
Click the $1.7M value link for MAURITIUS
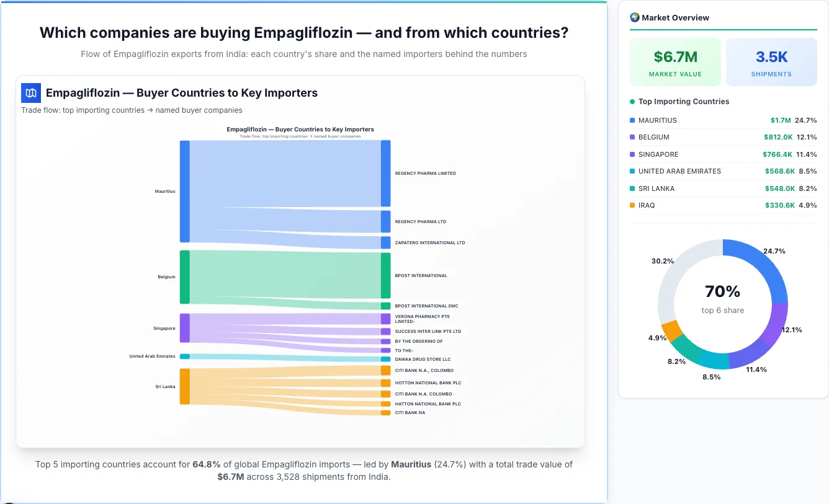(x=777, y=120)
